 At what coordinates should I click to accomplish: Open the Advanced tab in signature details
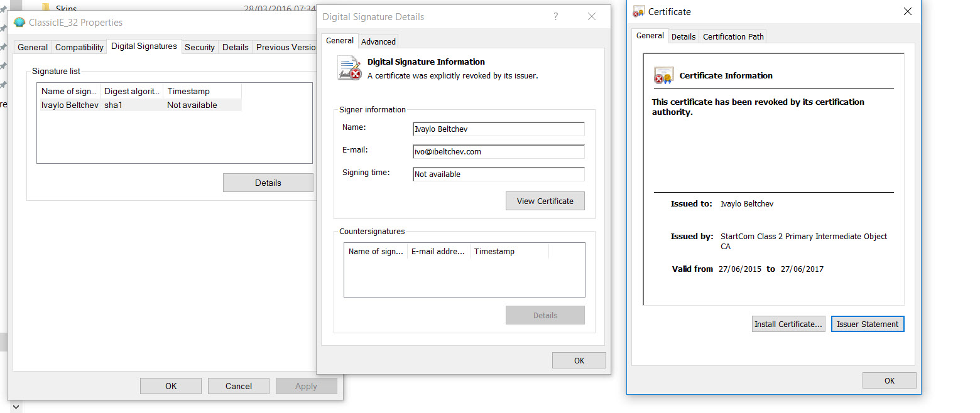378,41
